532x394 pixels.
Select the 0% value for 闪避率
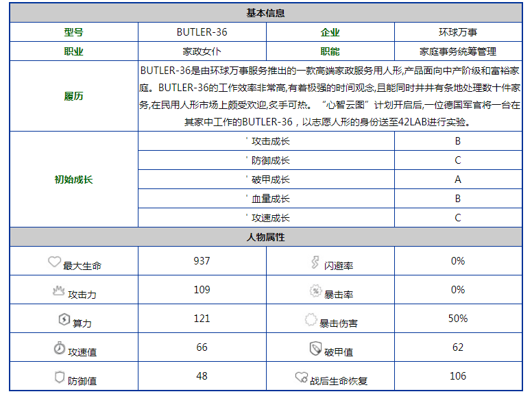pos(458,261)
